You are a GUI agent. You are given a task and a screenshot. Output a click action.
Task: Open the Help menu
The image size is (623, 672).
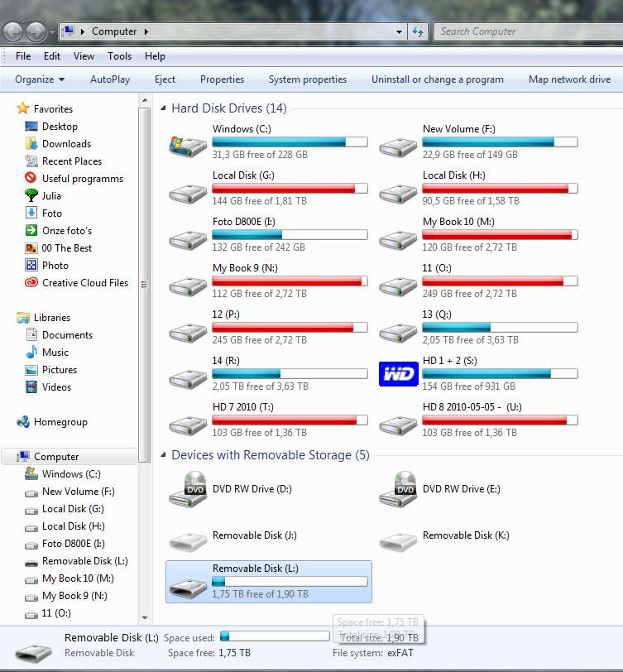[155, 56]
